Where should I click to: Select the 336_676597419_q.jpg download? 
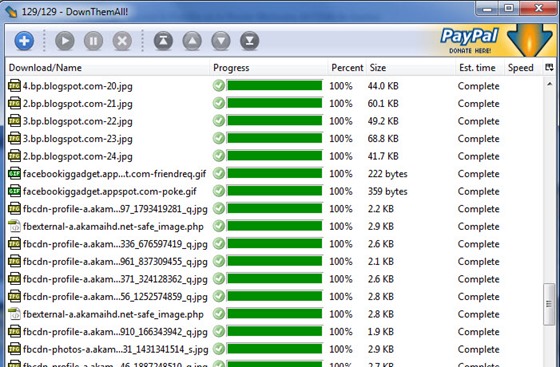tap(274, 244)
